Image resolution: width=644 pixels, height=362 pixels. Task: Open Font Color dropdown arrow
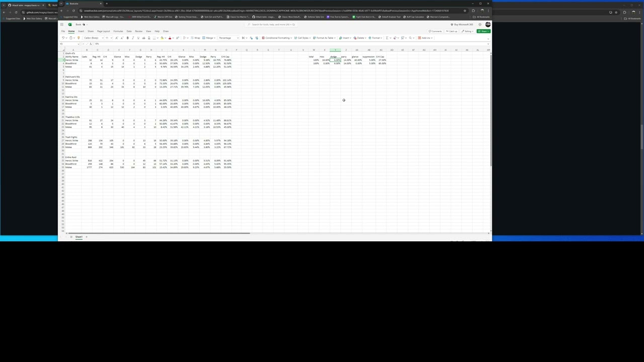tap(173, 38)
